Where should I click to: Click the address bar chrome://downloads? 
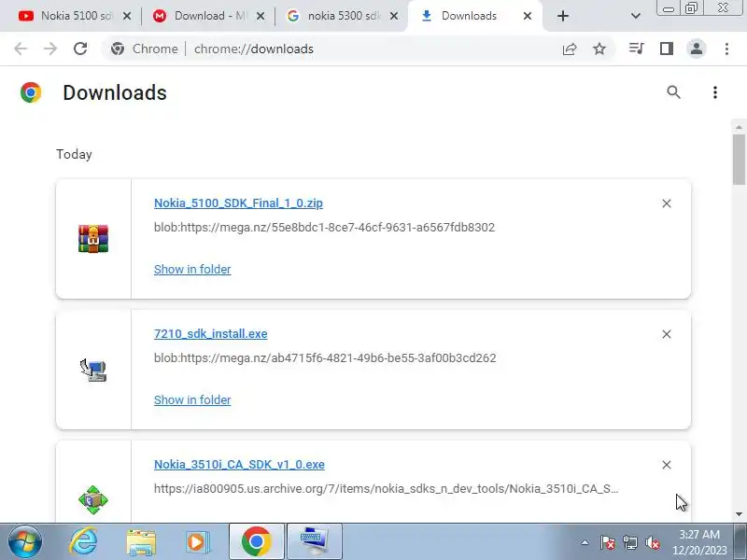(253, 49)
